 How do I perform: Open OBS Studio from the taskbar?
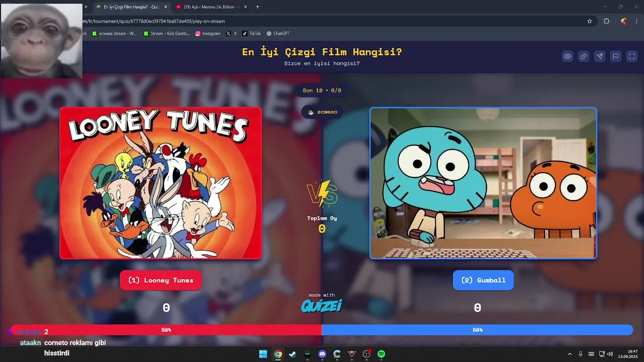click(x=366, y=354)
